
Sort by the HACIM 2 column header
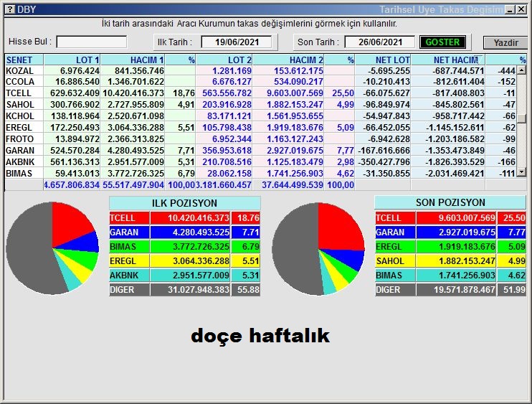click(x=288, y=60)
